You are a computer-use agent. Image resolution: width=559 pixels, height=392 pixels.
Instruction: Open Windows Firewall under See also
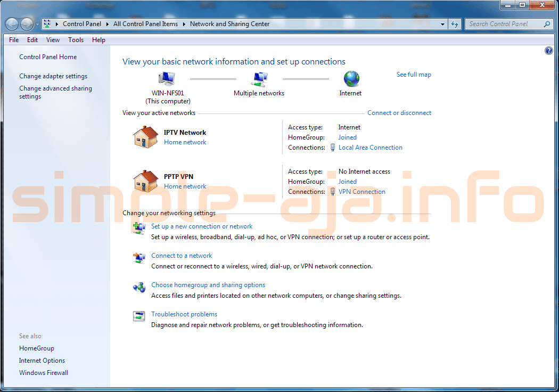(44, 372)
